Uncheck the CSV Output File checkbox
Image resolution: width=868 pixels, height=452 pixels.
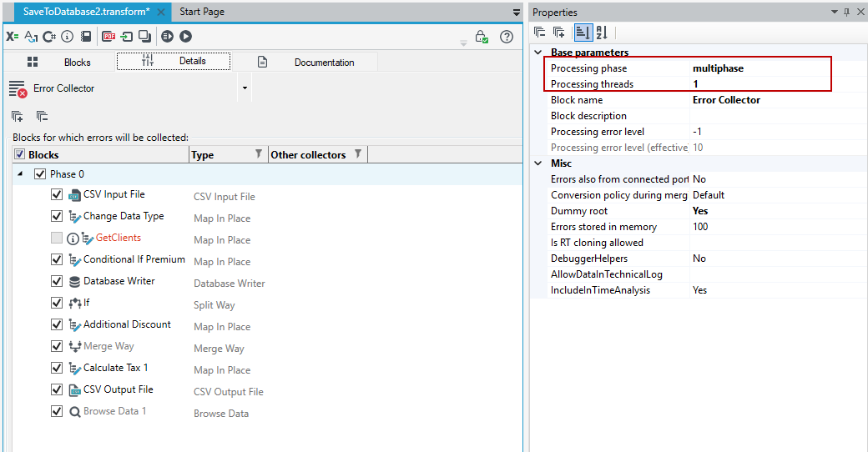pyautogui.click(x=57, y=389)
